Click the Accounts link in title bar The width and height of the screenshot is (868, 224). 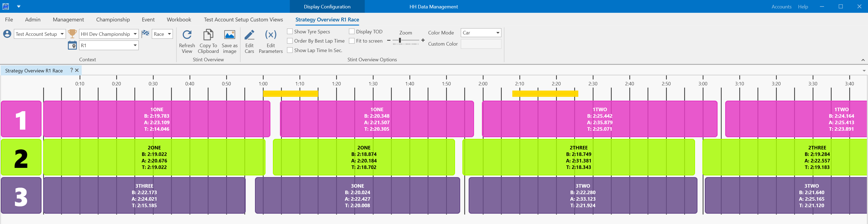(x=781, y=7)
